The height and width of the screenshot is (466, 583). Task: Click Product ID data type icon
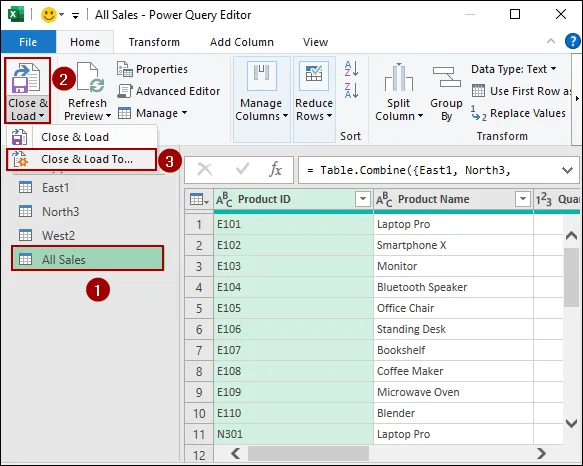[x=224, y=200]
